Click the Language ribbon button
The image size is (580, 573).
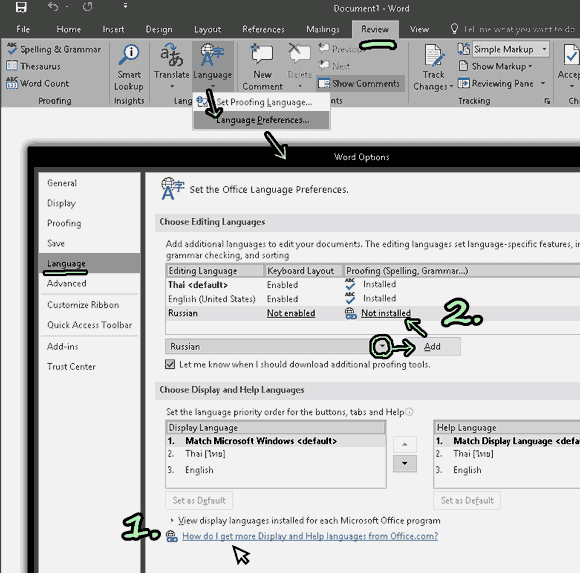pyautogui.click(x=212, y=66)
